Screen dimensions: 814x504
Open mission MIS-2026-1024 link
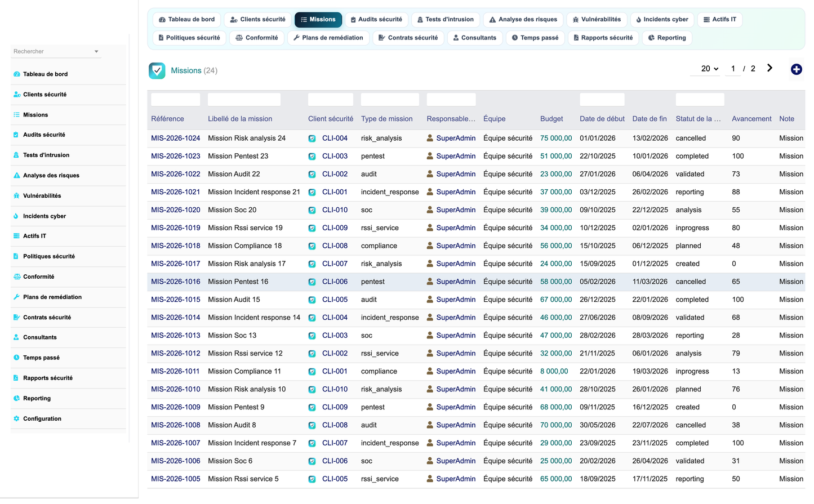coord(176,138)
